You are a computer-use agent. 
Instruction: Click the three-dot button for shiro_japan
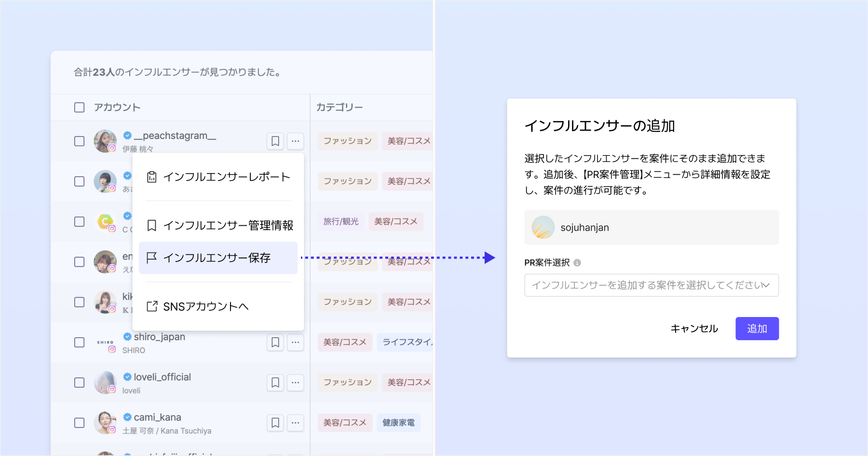tap(296, 342)
